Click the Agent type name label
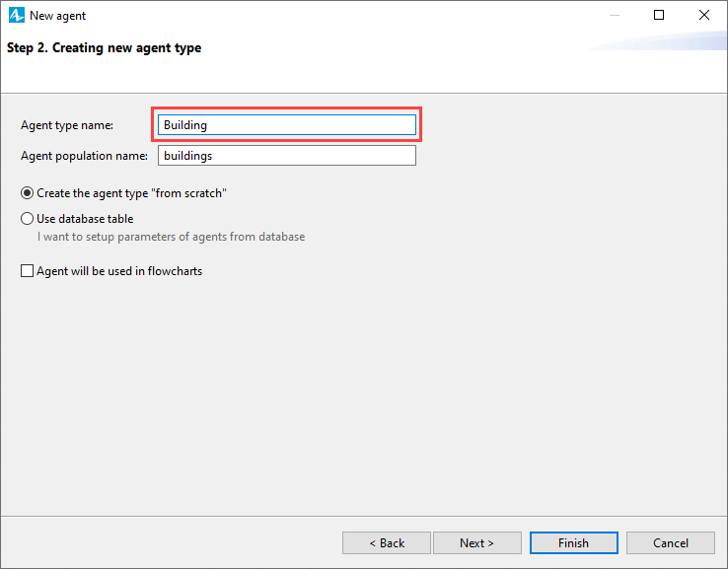This screenshot has width=728, height=569. point(67,125)
